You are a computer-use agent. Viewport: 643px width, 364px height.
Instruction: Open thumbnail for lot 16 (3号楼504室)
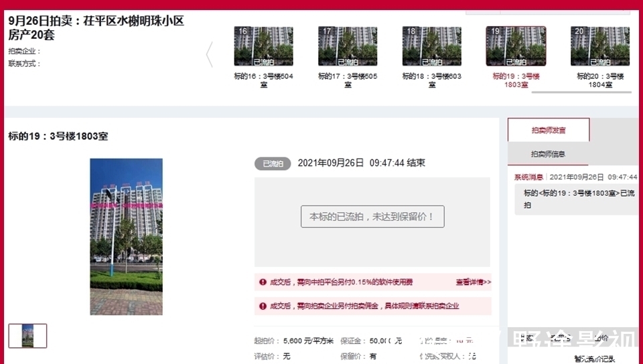click(264, 46)
